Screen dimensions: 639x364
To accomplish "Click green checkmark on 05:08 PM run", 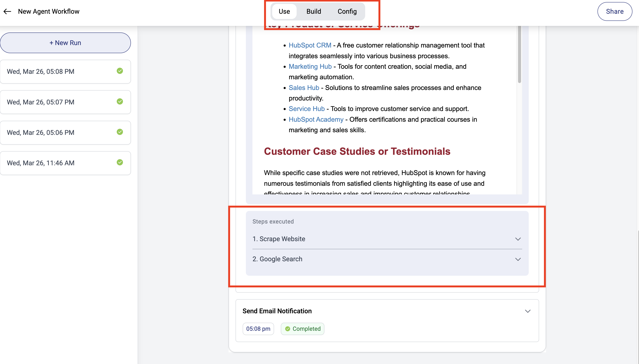I will pos(120,71).
